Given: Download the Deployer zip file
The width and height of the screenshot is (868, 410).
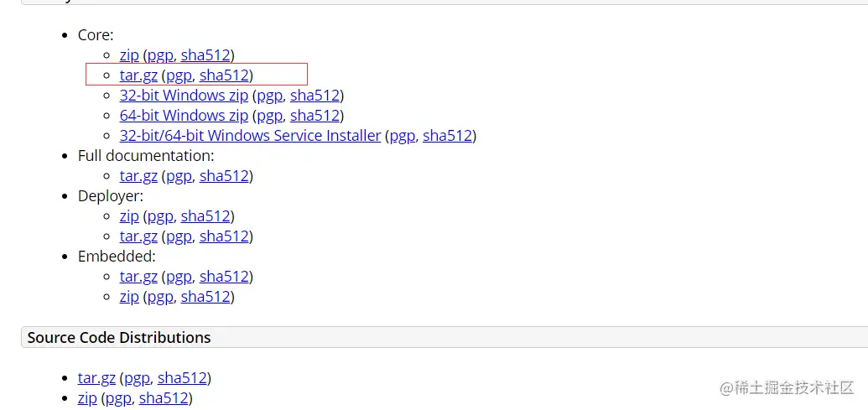Looking at the screenshot, I should click(129, 216).
